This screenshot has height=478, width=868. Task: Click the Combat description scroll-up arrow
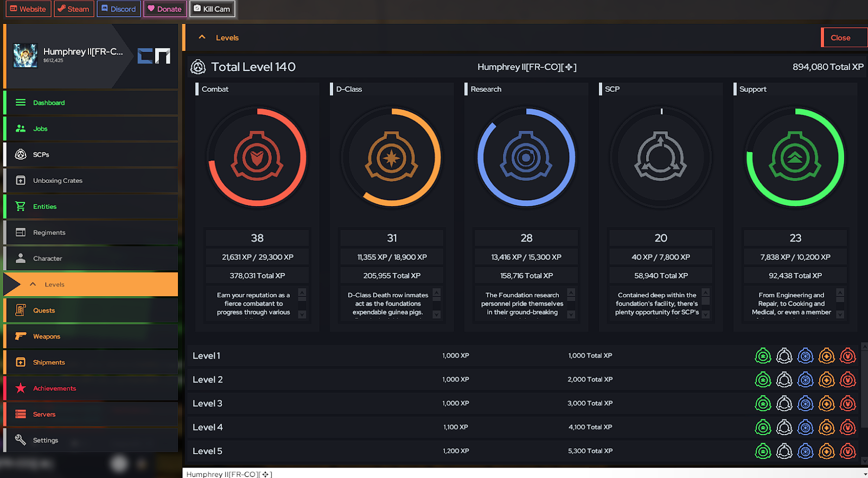[x=302, y=292]
